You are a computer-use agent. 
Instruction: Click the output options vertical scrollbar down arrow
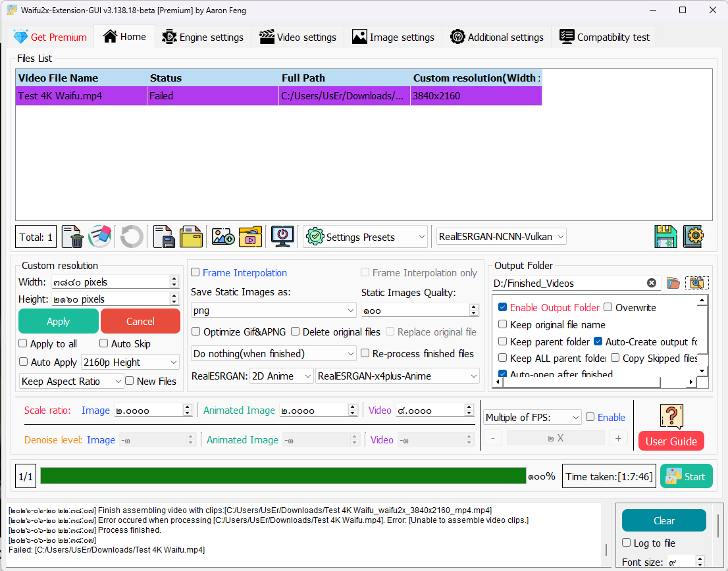pyautogui.click(x=702, y=370)
